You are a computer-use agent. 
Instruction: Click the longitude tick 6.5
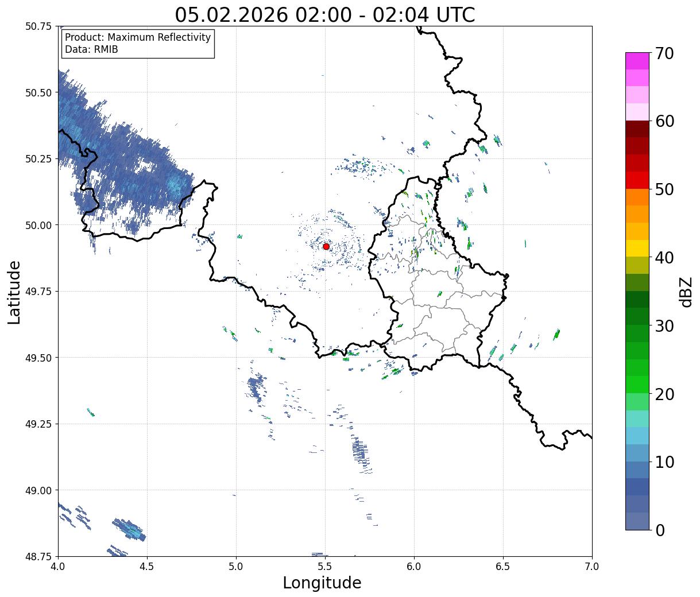(503, 566)
